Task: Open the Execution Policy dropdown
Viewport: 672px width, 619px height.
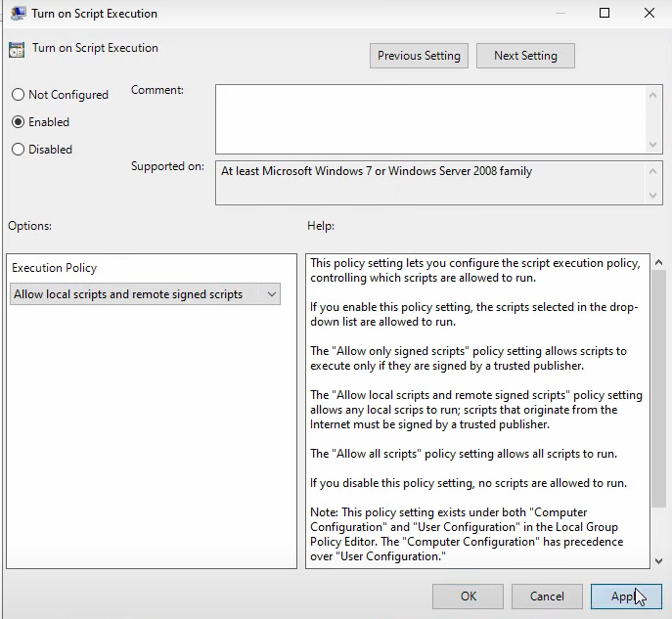Action: pos(146,294)
